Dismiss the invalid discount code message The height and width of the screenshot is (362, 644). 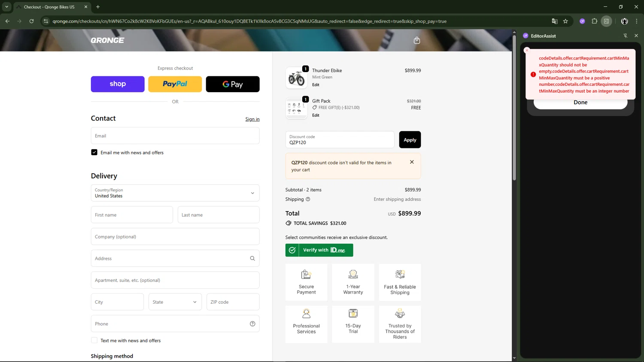[412, 162]
